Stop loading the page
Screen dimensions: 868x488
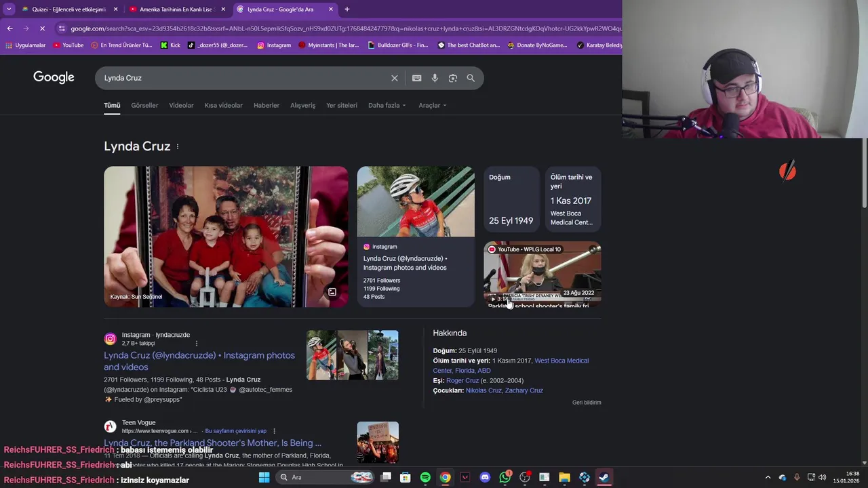tap(42, 28)
